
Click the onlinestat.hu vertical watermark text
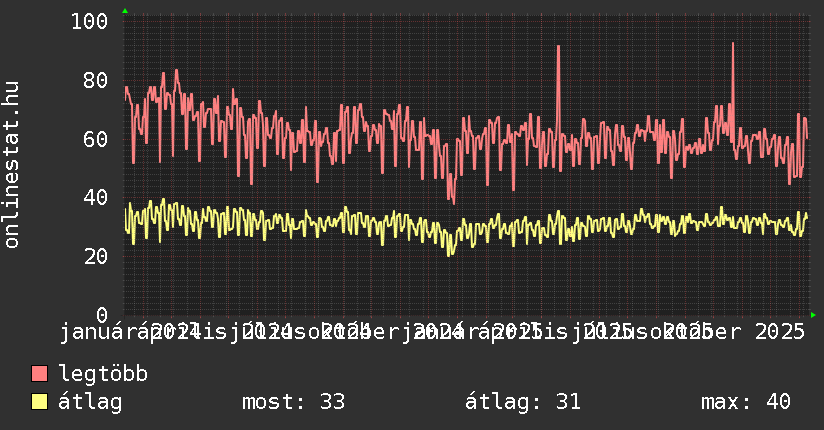[12, 165]
